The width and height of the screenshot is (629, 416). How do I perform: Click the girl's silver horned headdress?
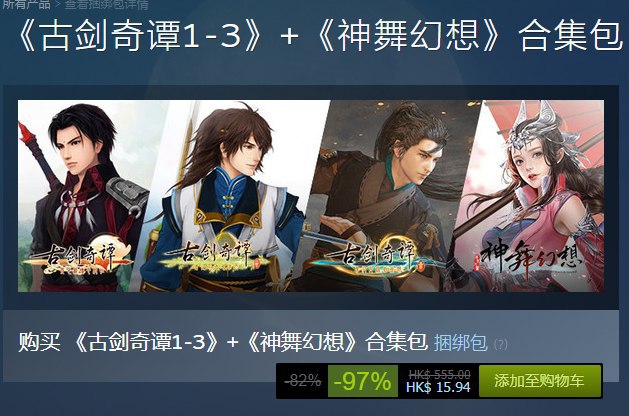pos(536,122)
